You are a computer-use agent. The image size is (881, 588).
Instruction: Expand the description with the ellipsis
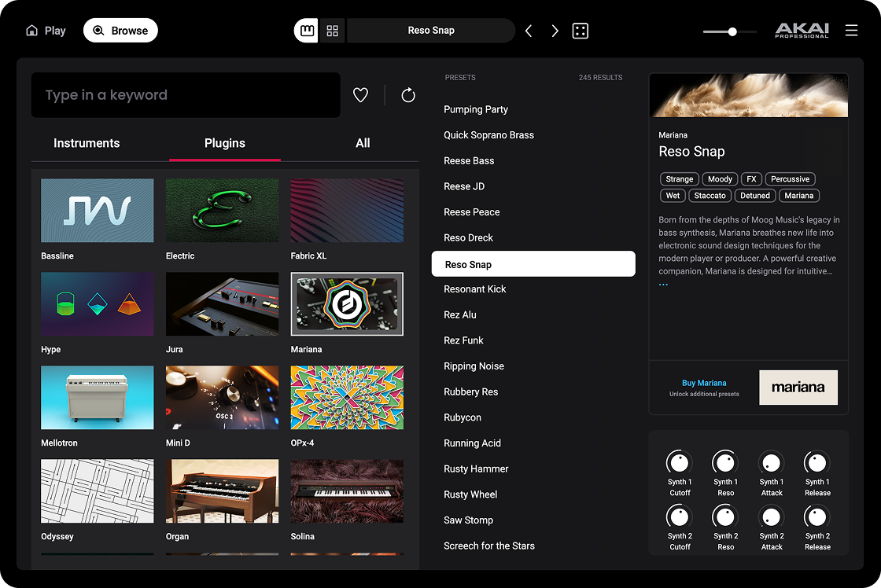[663, 285]
